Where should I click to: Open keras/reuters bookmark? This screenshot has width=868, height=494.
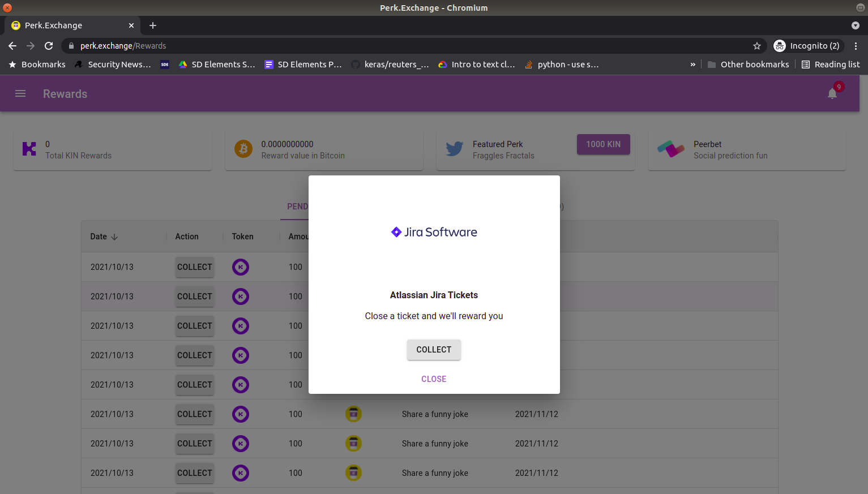[x=390, y=65]
